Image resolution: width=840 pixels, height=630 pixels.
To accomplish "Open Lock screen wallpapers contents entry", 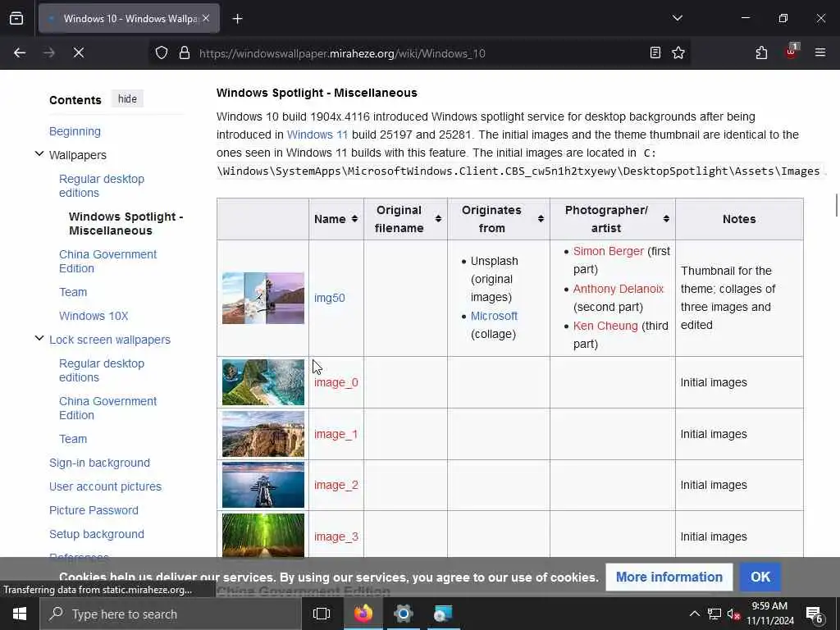I will click(110, 340).
